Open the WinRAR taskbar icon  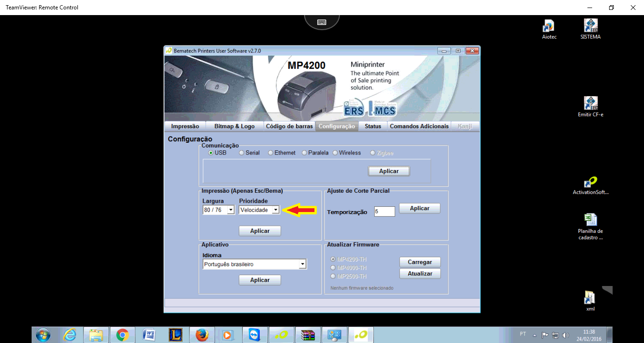[308, 335]
